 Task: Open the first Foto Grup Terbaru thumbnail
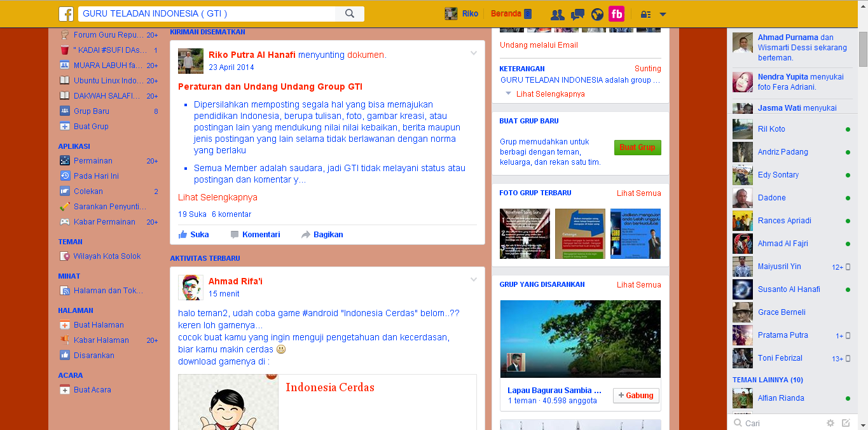[x=525, y=233]
